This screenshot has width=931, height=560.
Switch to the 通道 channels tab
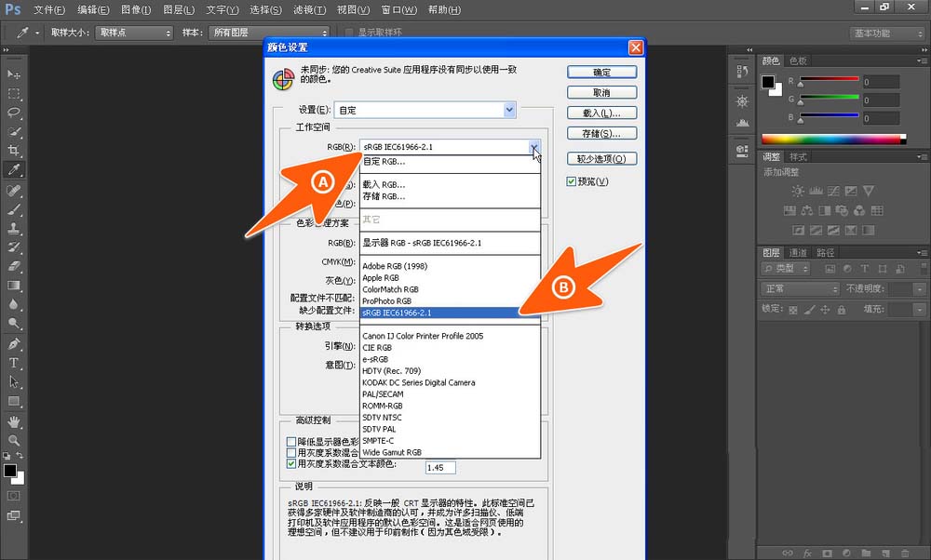point(797,251)
